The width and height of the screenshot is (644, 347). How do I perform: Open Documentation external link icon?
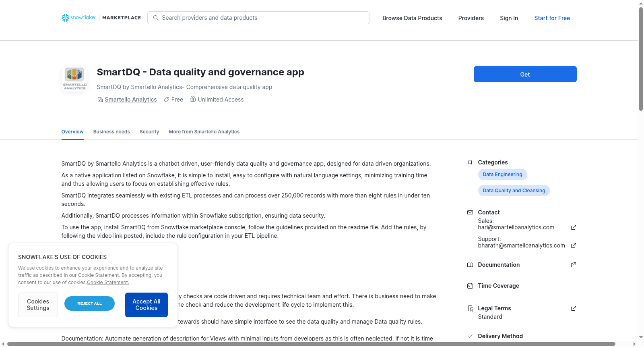[574, 265]
